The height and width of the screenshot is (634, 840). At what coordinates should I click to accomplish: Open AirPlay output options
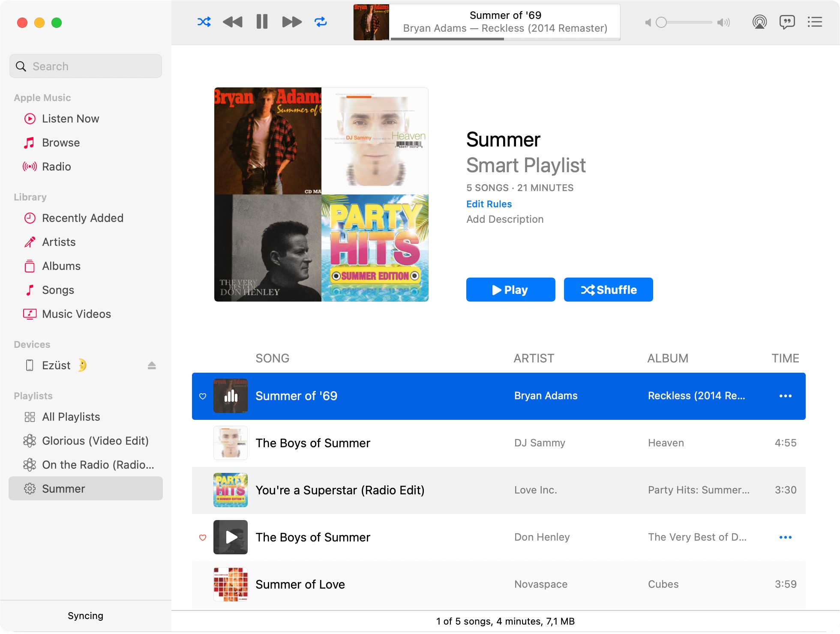(x=759, y=22)
